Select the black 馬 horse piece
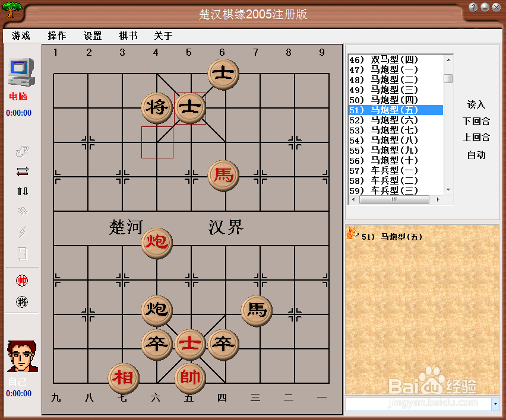The image size is (506, 420). (x=257, y=311)
